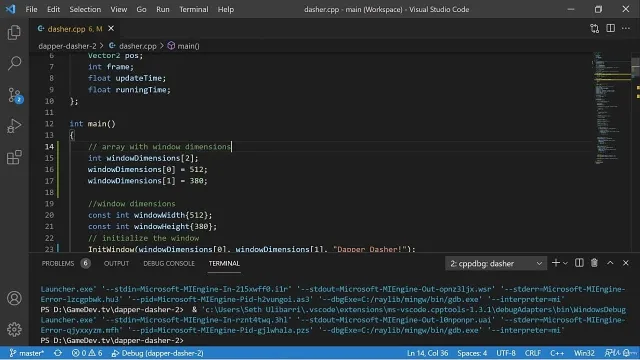This screenshot has height=360, width=640.
Task: Switch to the Debug Console tab
Action: tap(169, 263)
